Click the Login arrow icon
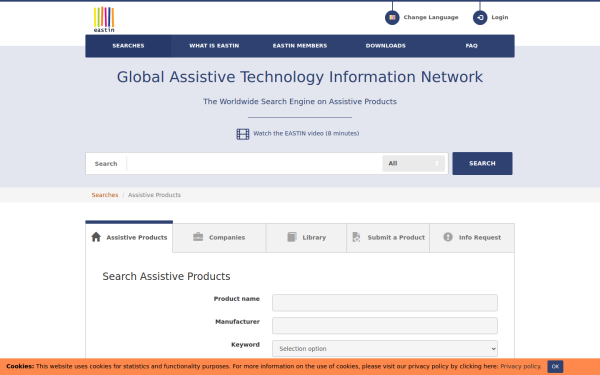This screenshot has width=600, height=375. click(x=480, y=18)
